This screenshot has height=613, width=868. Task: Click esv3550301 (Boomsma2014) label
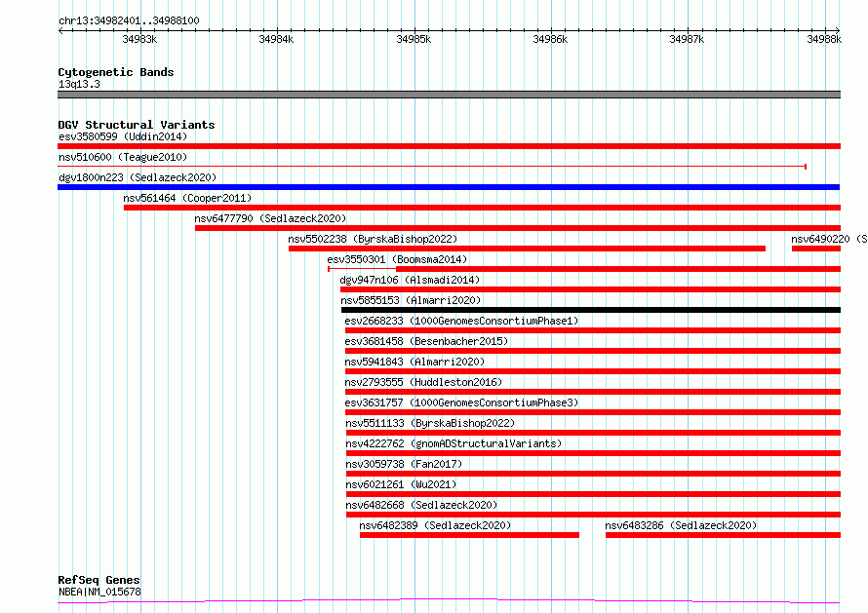(397, 259)
